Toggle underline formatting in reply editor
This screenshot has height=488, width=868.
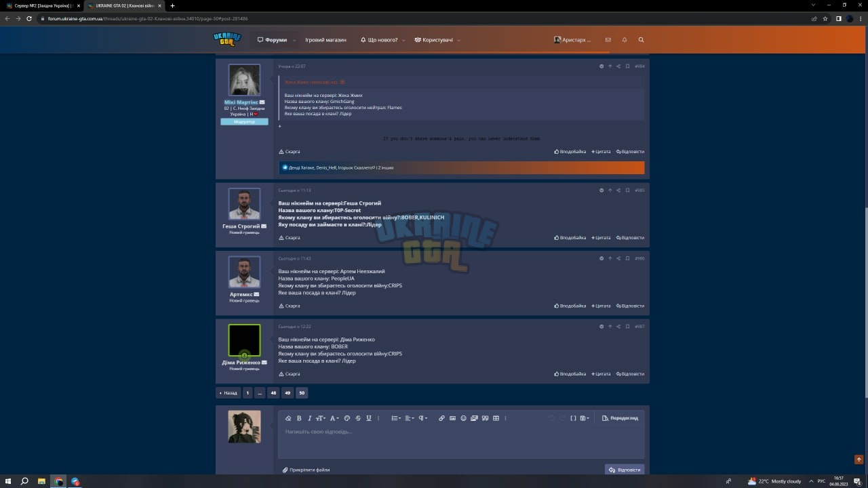click(x=368, y=418)
